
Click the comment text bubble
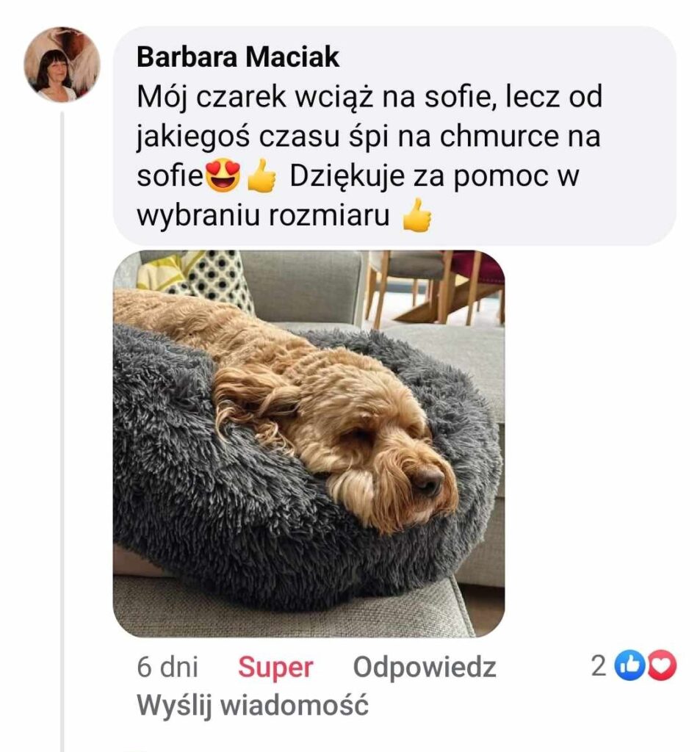(395, 136)
